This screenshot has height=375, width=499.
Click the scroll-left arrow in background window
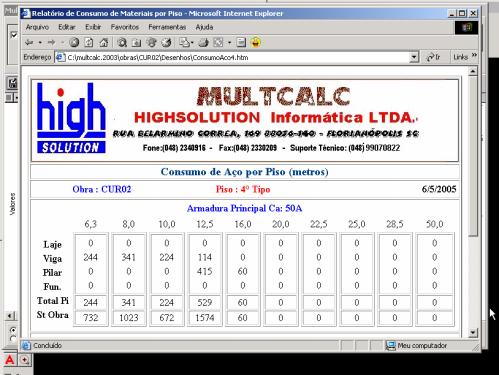tap(10, 316)
